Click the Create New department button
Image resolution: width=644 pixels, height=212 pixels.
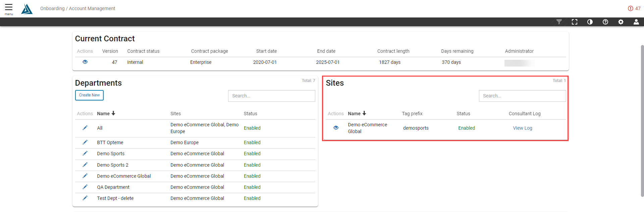(89, 95)
